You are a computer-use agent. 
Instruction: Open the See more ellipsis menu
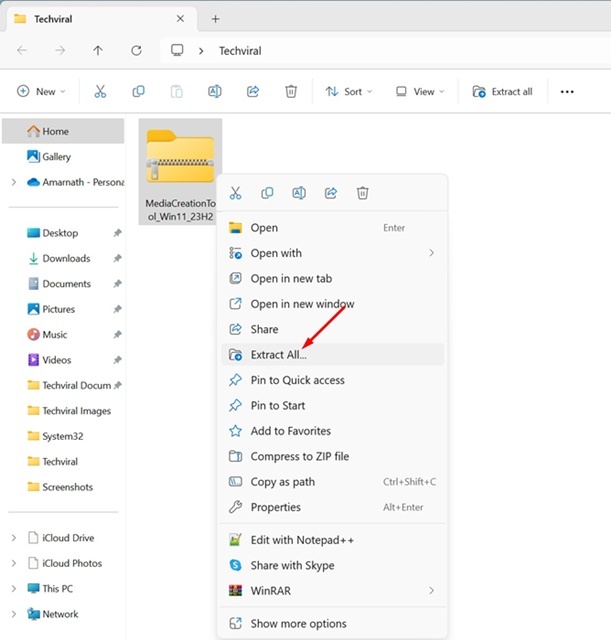(x=567, y=92)
